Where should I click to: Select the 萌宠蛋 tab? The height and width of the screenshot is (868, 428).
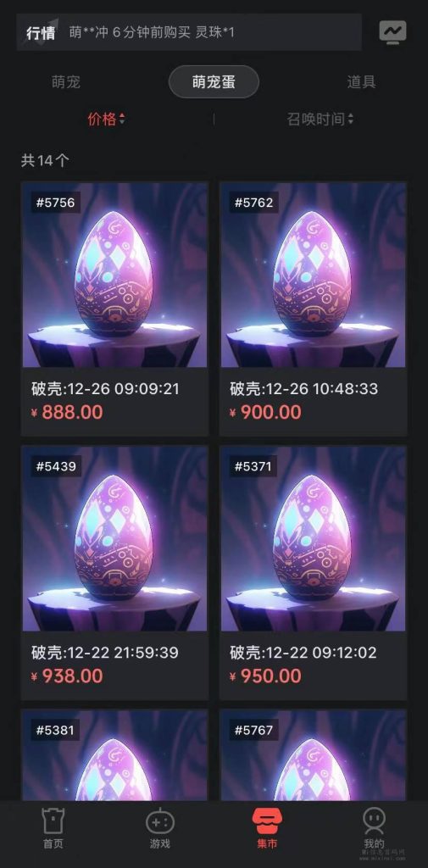pyautogui.click(x=214, y=82)
